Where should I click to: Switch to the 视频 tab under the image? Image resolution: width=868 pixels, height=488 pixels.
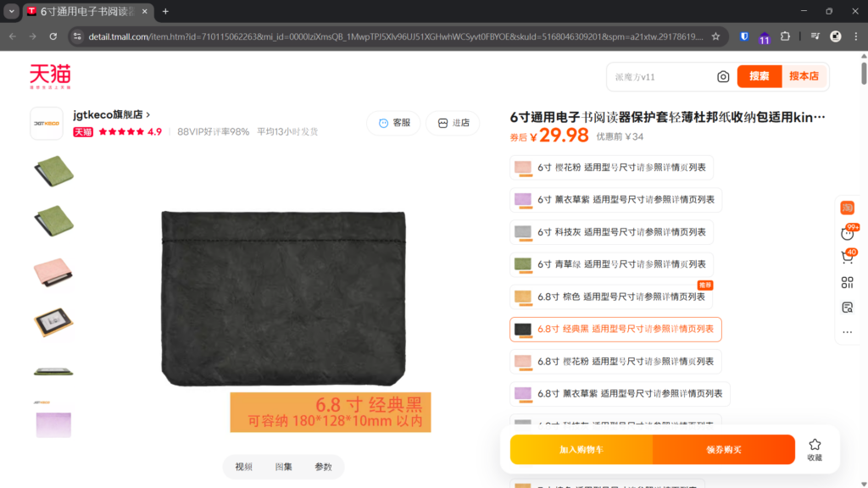(244, 467)
